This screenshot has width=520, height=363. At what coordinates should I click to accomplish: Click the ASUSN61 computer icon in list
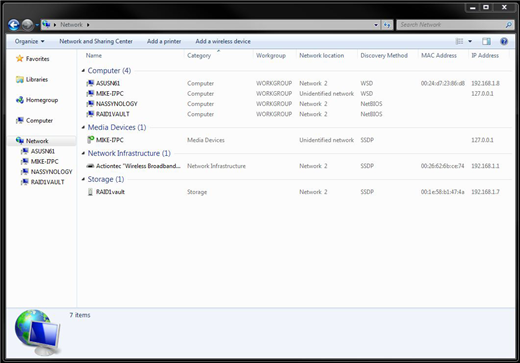(90, 83)
